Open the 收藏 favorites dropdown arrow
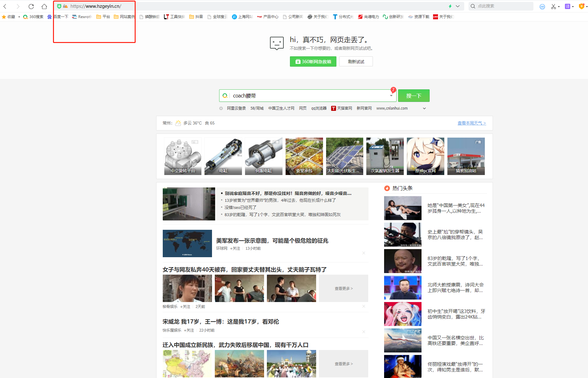This screenshot has width=588, height=378. pyautogui.click(x=19, y=17)
